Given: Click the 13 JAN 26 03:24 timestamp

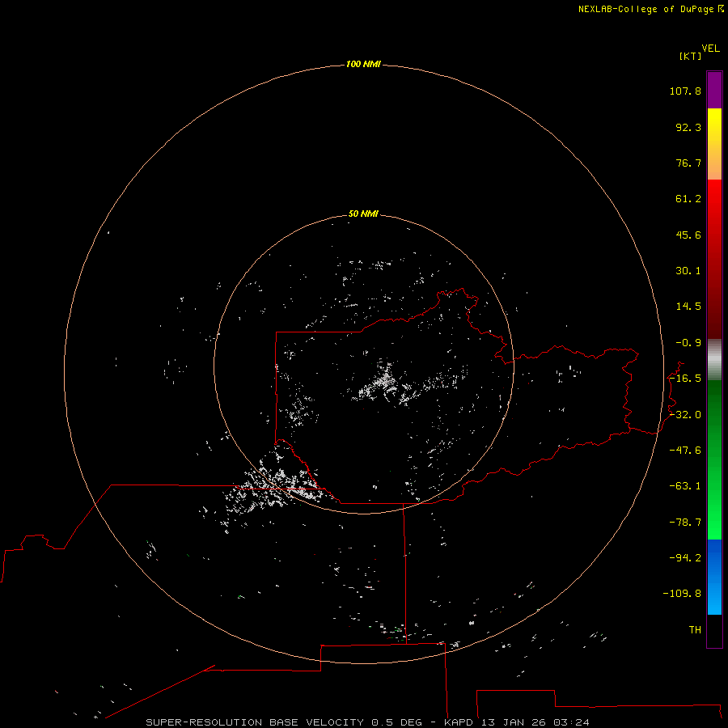Looking at the screenshot, I should click(x=535, y=722).
